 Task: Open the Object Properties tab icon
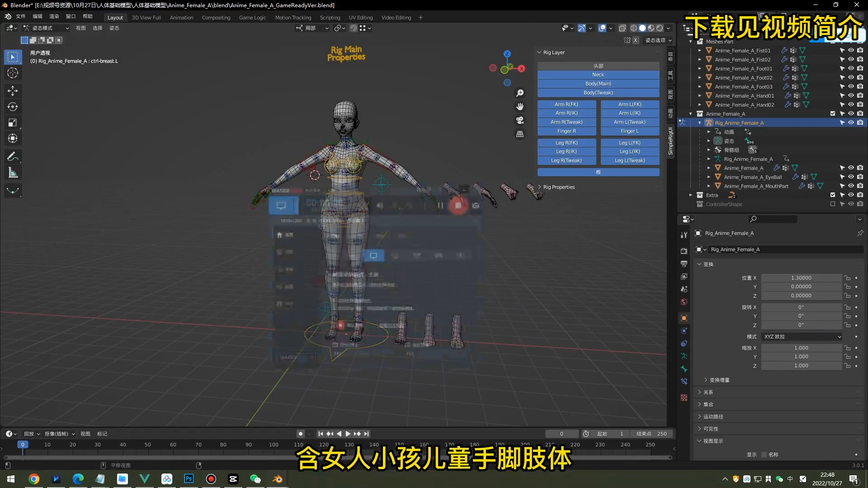684,318
